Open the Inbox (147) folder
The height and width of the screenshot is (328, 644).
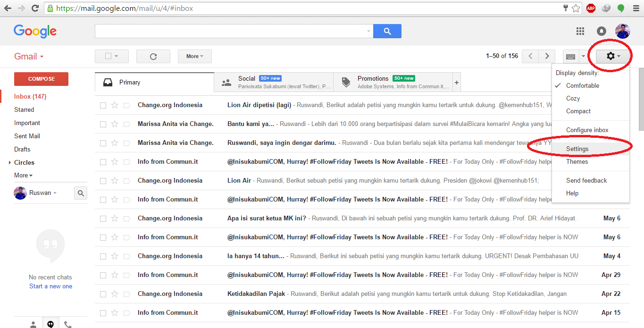coord(30,96)
